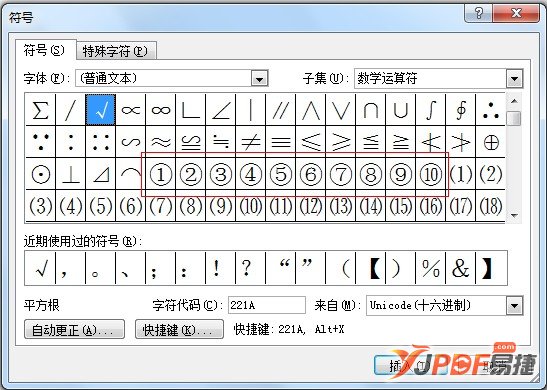Viewport: 547px width, 390px height.
Task: Pick parenthesized number (18) symbol
Action: tap(490, 206)
